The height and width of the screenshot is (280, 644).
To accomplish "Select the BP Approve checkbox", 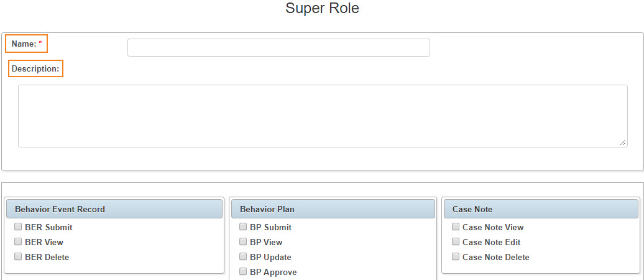I will tap(243, 271).
